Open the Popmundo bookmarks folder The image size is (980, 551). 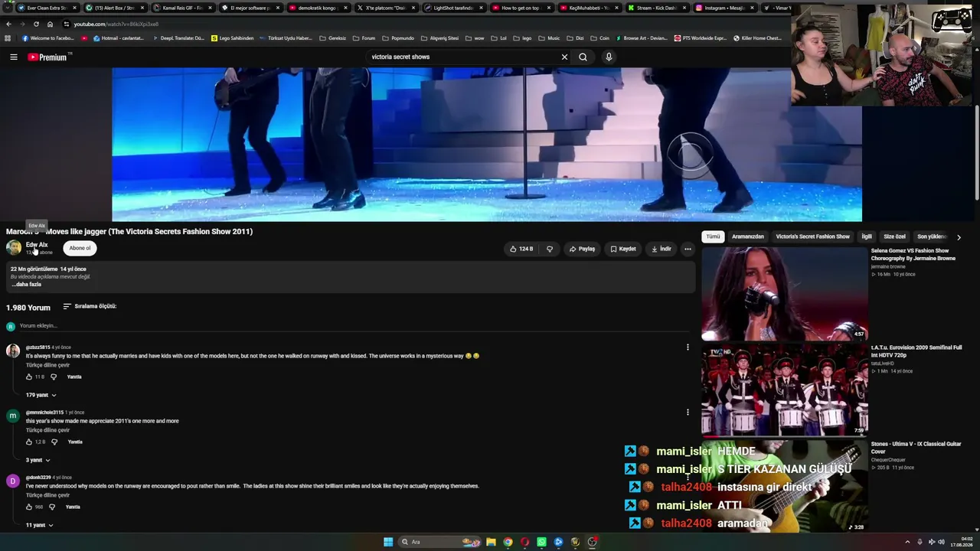tap(398, 37)
